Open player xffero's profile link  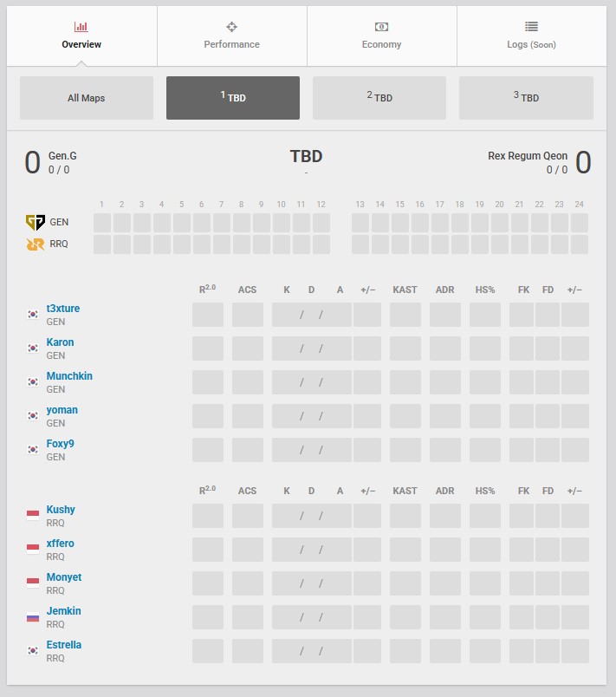pos(61,544)
